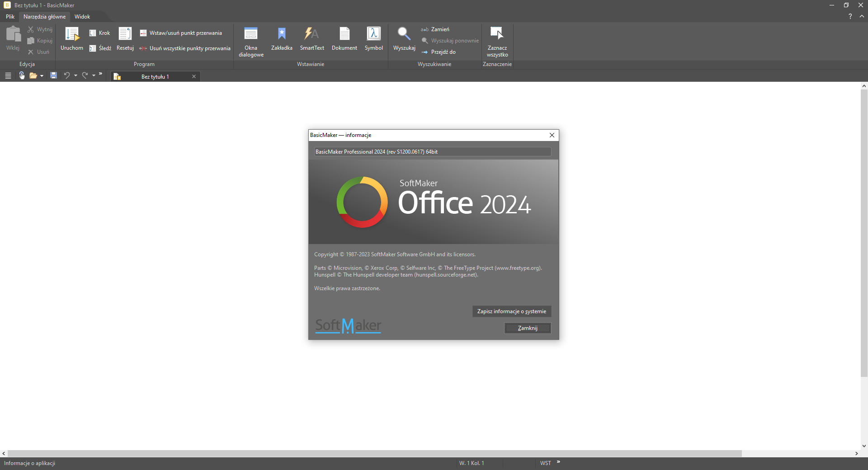Click the WST insert mode indicator

tap(546, 463)
